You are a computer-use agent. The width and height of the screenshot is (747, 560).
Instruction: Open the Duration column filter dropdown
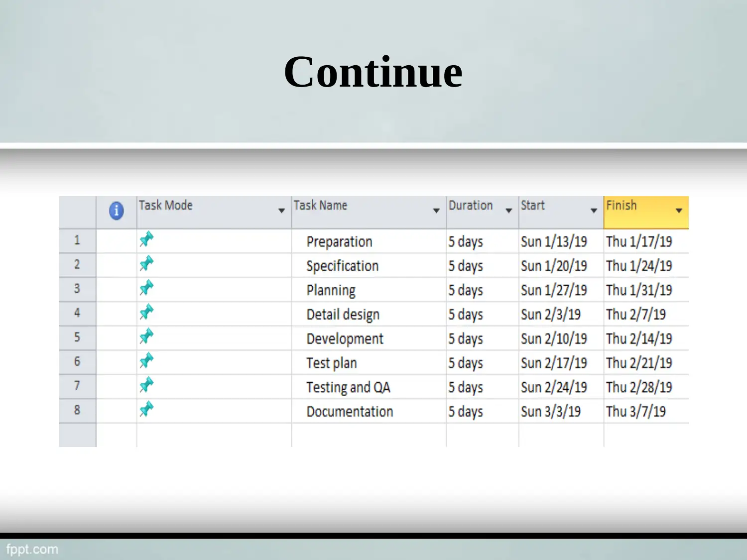tap(509, 211)
